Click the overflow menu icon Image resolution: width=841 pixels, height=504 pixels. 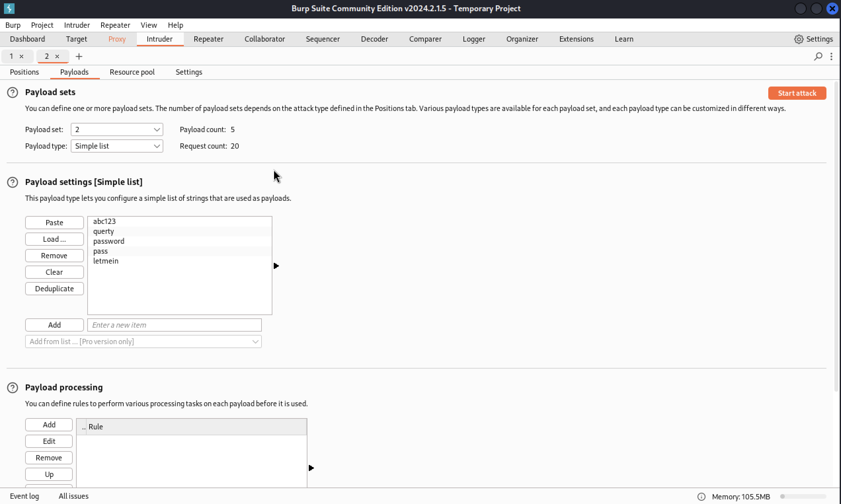click(x=831, y=56)
